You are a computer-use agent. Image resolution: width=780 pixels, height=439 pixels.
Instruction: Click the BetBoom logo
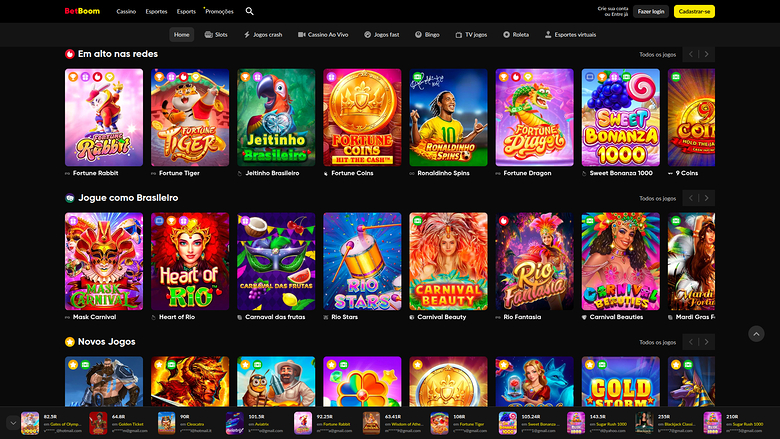pos(82,11)
